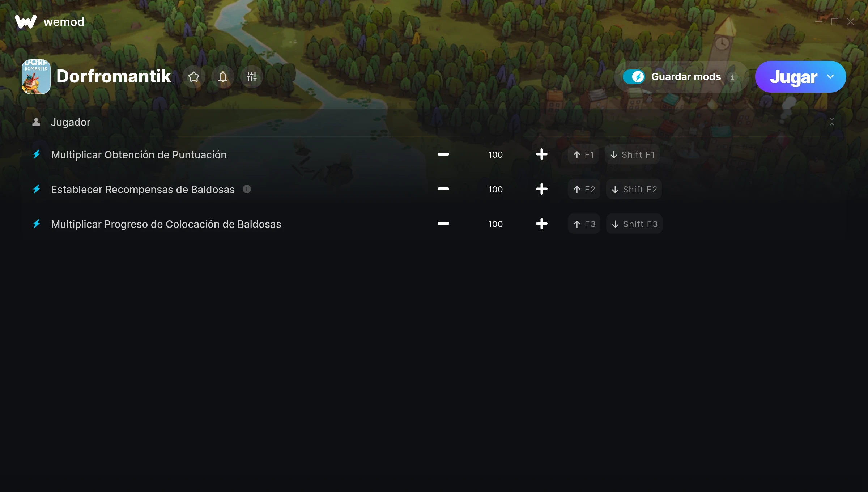Screen dimensions: 868x492
Task: Add Dorfromantik to favorites with star icon
Action: (194, 77)
